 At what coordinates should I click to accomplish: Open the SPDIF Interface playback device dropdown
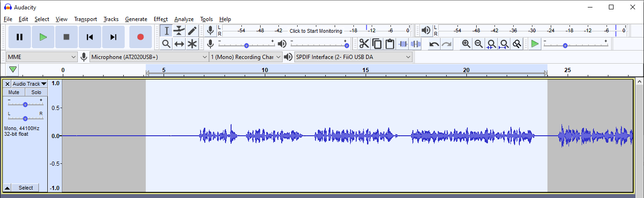[353, 57]
